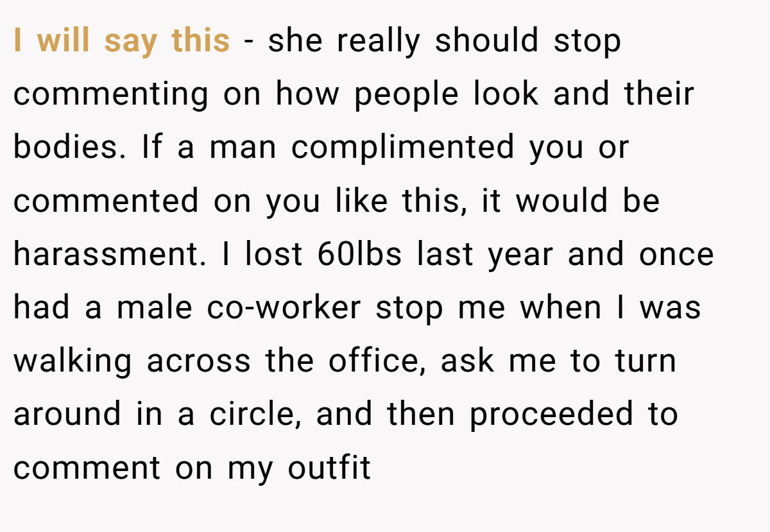Click the hyphenated word "co-worker"
The image size is (770, 532).
(284, 307)
